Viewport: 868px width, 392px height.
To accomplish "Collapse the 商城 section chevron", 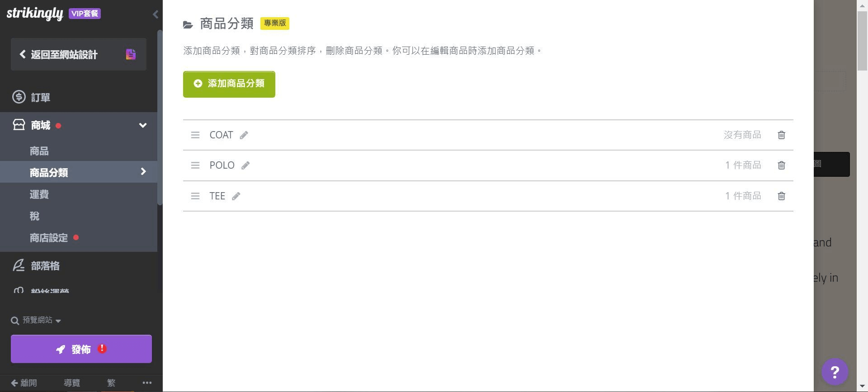I will coord(143,125).
